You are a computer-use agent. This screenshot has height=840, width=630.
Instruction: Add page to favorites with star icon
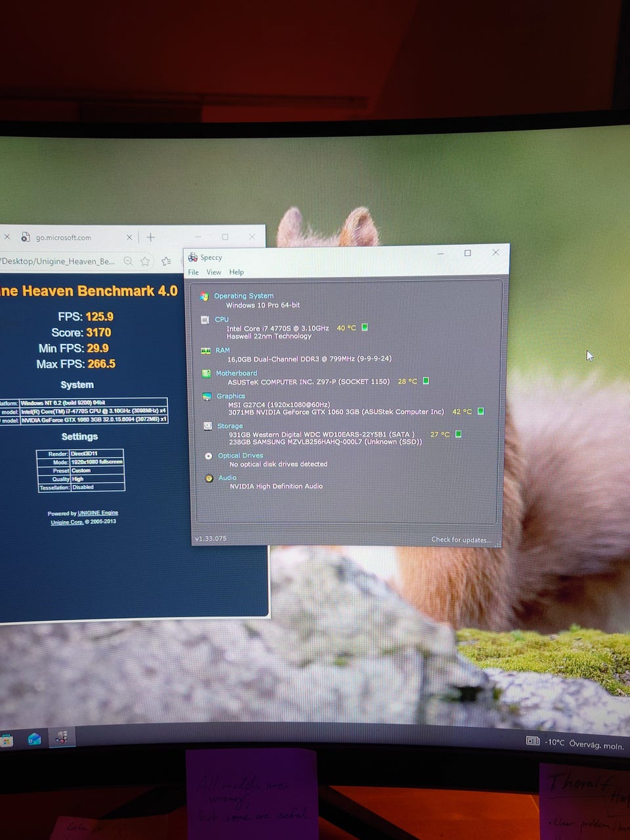point(145,261)
